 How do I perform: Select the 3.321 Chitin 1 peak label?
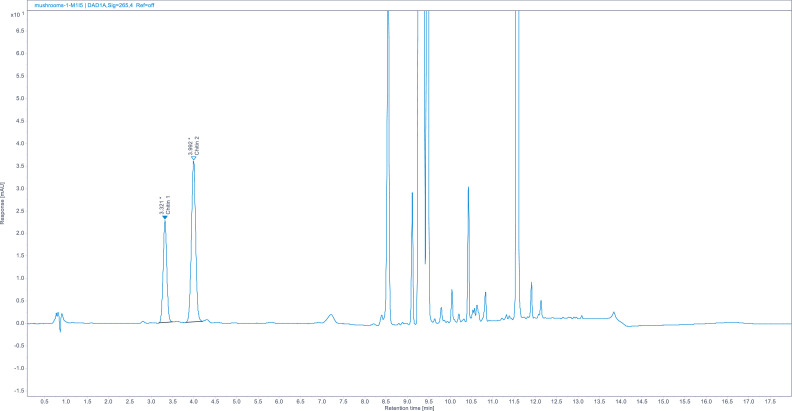(x=165, y=205)
